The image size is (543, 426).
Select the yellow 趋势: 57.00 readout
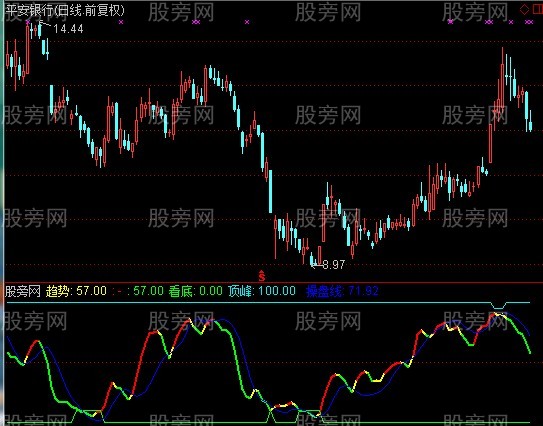coord(76,291)
